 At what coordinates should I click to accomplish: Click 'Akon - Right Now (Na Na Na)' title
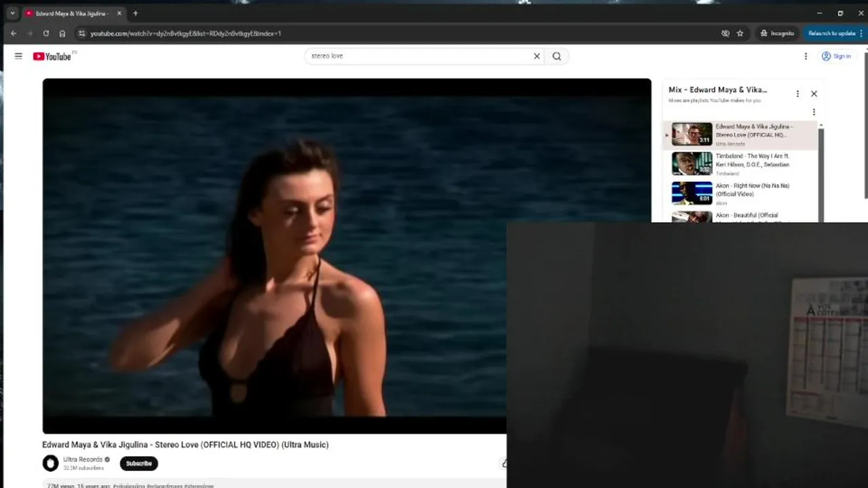click(753, 186)
